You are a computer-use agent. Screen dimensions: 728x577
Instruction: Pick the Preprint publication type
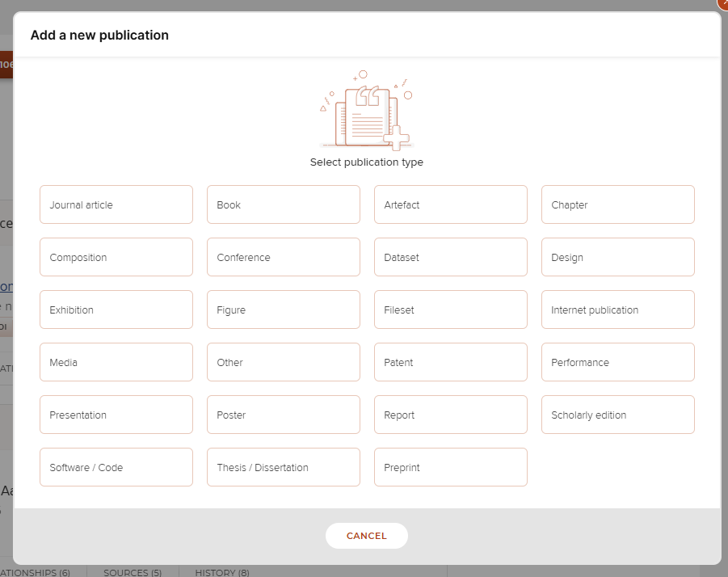pos(450,467)
